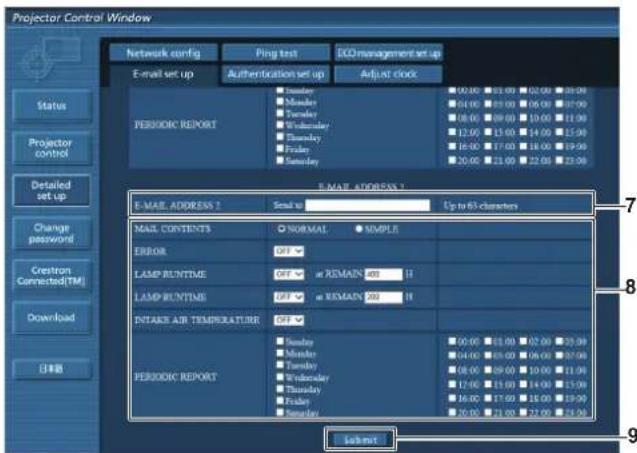Screen dimensions: 637x453
Task: Check 20:00 in upper periodic report
Action: tap(452, 160)
